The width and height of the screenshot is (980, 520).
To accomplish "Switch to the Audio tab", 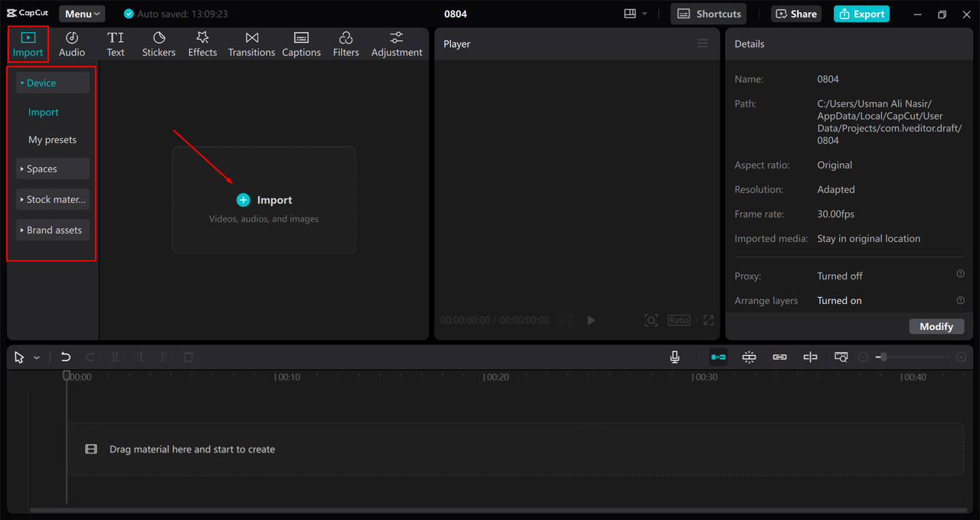I will [72, 44].
